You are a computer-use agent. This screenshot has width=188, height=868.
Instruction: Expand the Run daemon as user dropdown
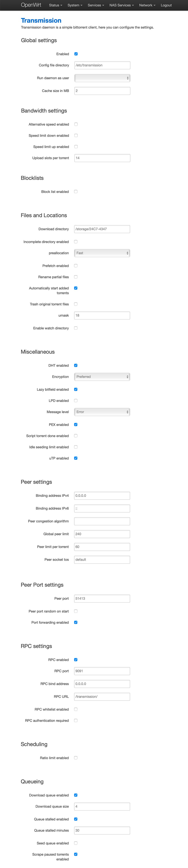coord(102,78)
